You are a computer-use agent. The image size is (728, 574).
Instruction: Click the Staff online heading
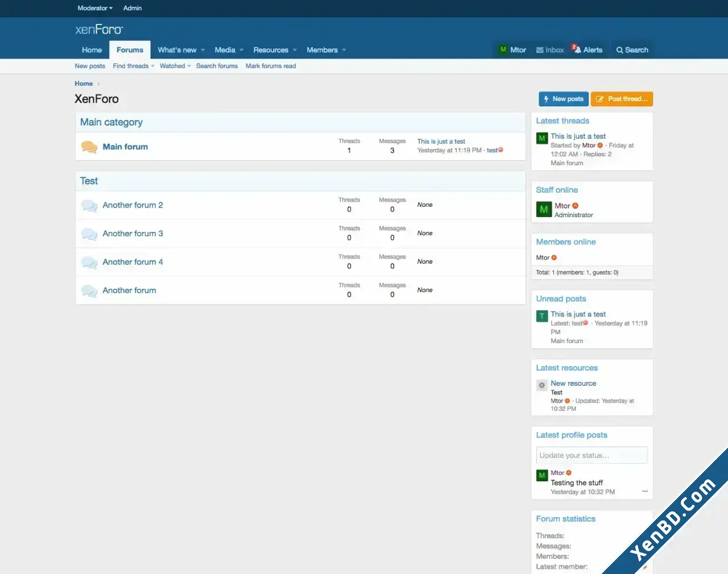557,190
